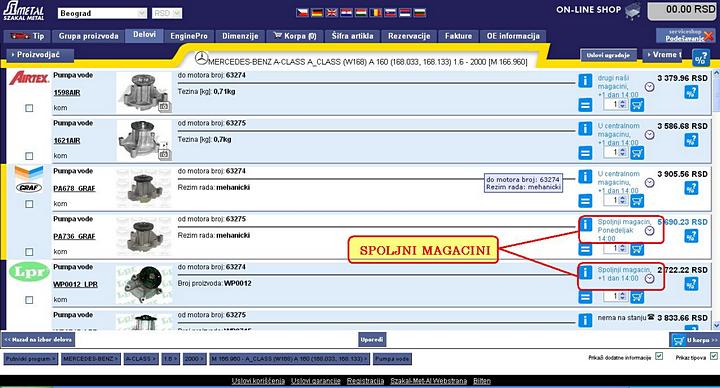Click the On-Line Shop cart icon
The height and width of the screenshot is (388, 720).
pos(633,11)
